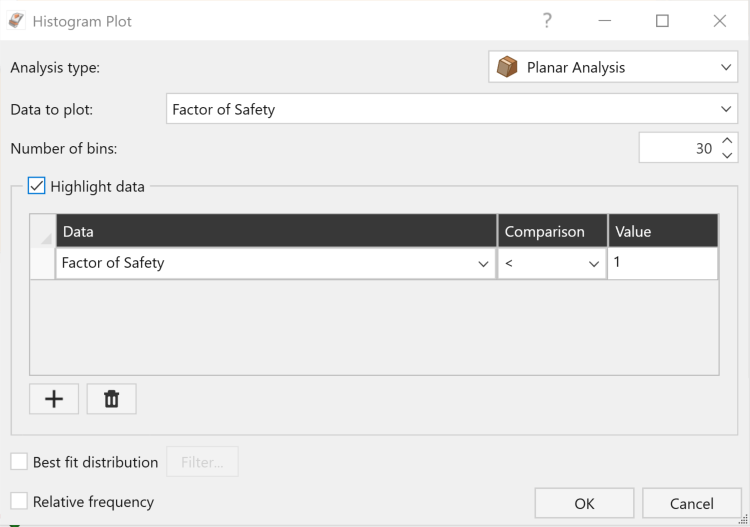The width and height of the screenshot is (750, 527).
Task: Click the Planar Analysis box icon
Action: coord(507,67)
